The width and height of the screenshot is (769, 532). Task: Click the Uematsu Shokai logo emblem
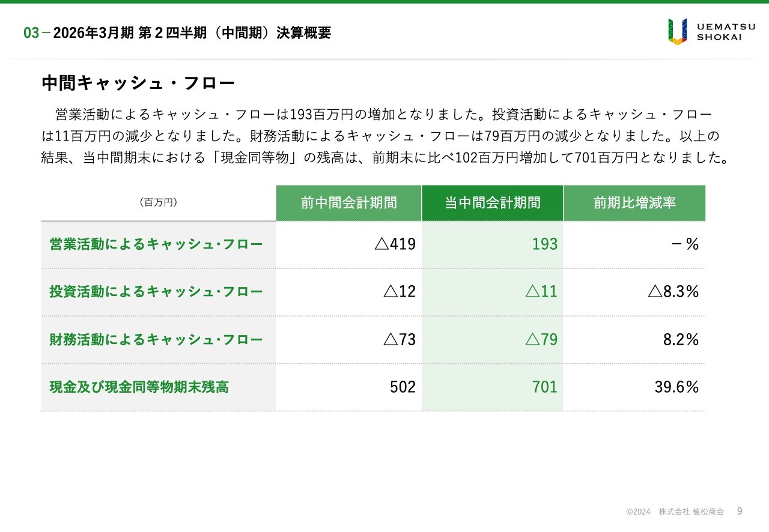pos(677,31)
